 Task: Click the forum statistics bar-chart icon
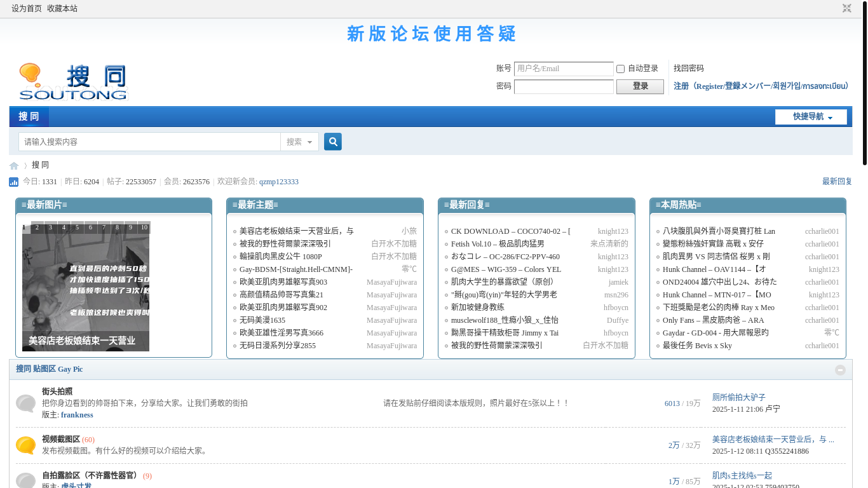coord(14,182)
